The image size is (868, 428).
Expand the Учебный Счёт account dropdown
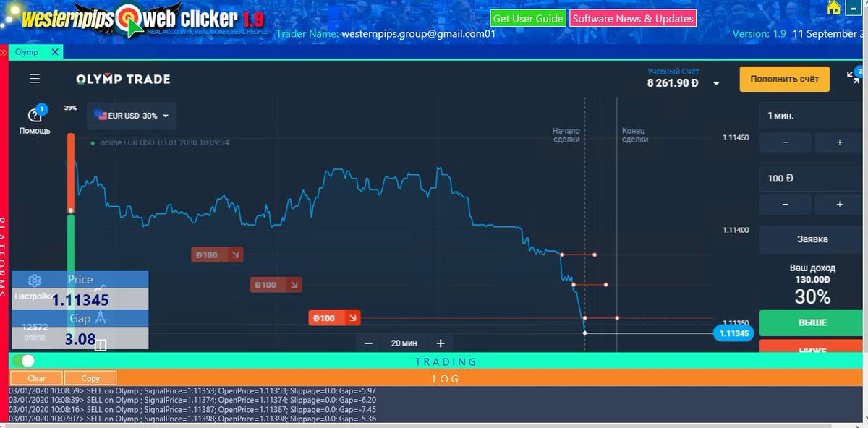[716, 83]
